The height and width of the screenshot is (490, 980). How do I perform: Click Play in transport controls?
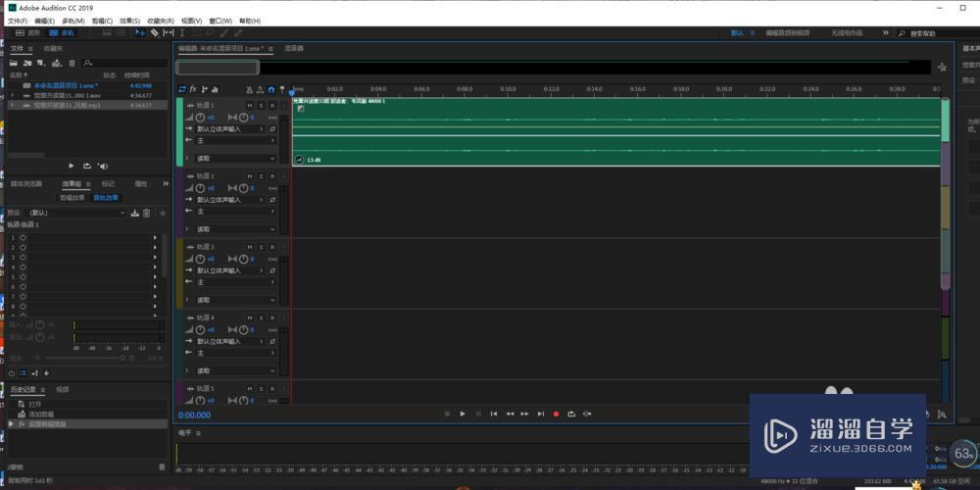click(x=463, y=414)
